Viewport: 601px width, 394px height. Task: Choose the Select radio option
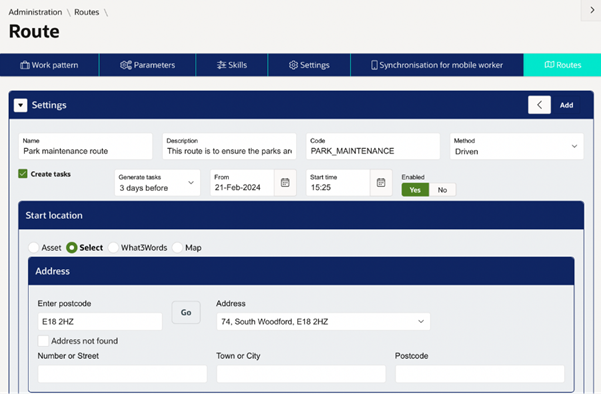[72, 248]
